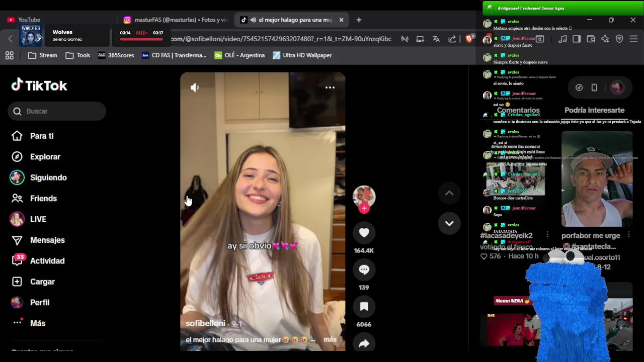Toggle the browser sidebar panel icon
644x362 pixels.
(577, 39)
